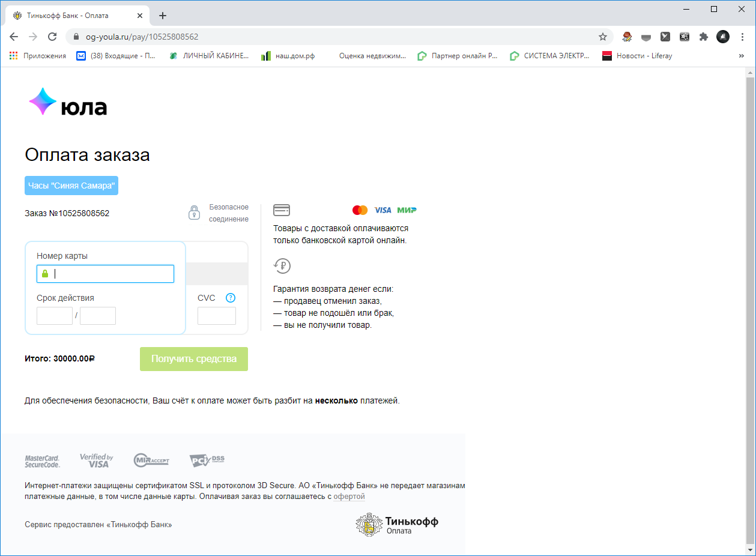Click the CVC input field

tap(217, 316)
